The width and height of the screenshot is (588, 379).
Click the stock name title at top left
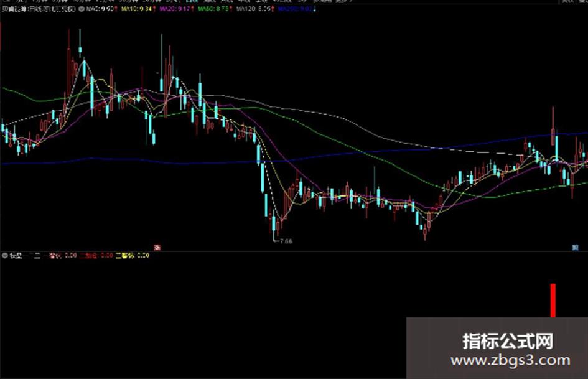[x=39, y=9]
